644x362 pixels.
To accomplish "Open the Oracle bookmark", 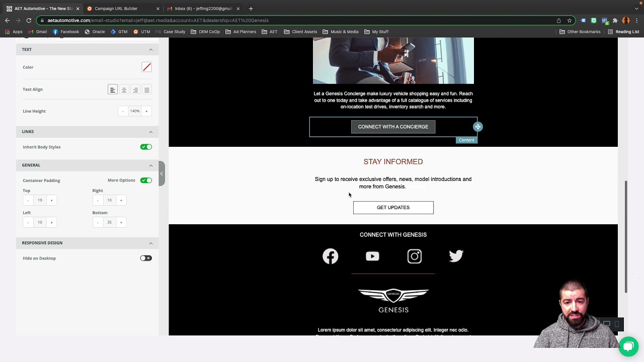I will click(95, 32).
